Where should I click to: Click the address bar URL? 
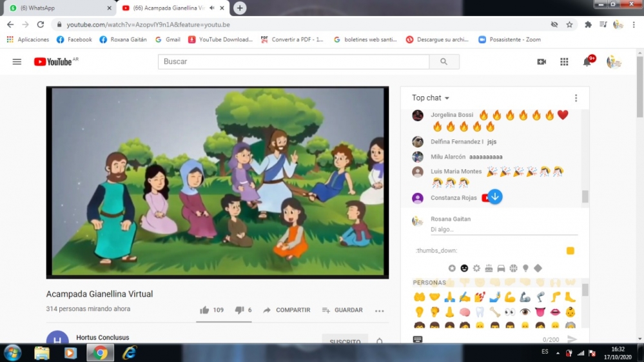(148, 25)
